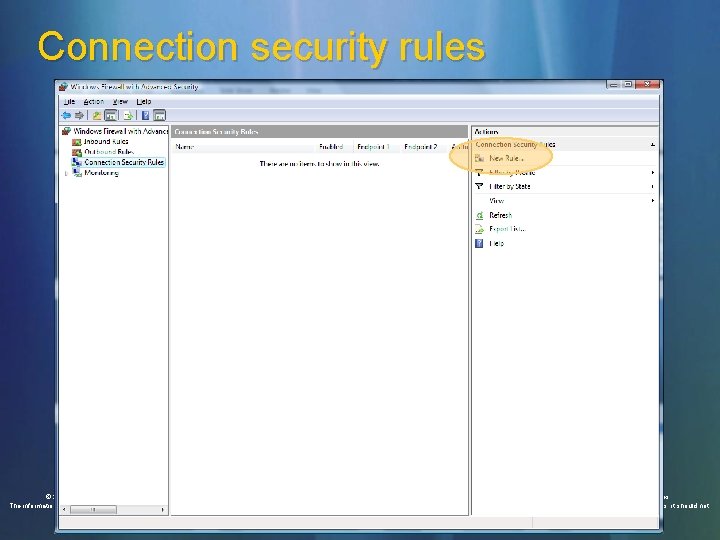Open the Filter by State submenu arrow
Viewport: 720px width, 540px height.
(652, 186)
